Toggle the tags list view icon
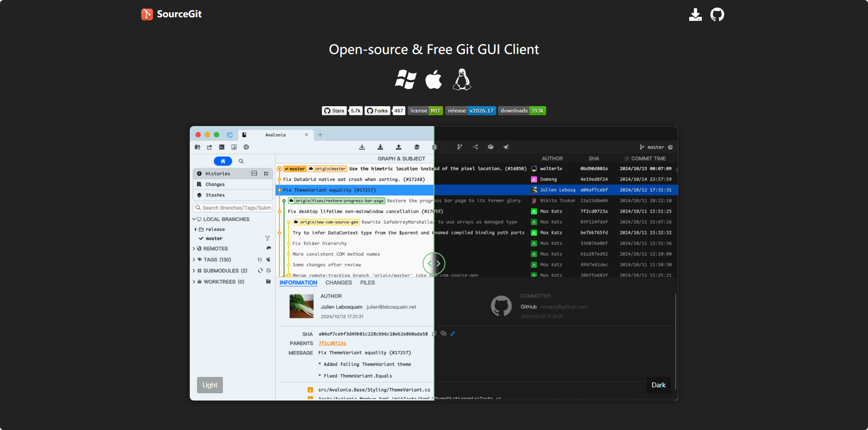 260,260
